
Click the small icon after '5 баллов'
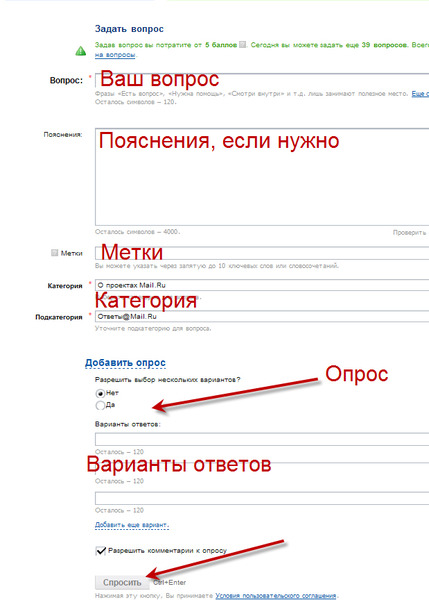[x=242, y=44]
